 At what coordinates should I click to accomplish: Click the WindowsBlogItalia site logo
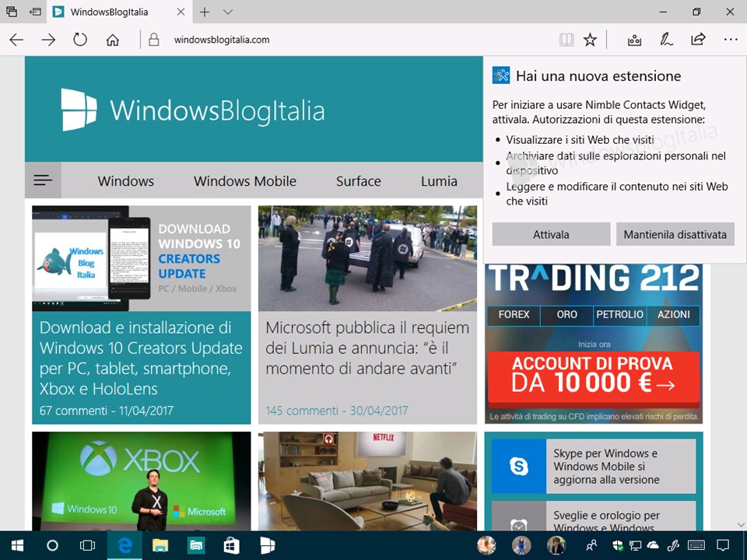click(193, 110)
